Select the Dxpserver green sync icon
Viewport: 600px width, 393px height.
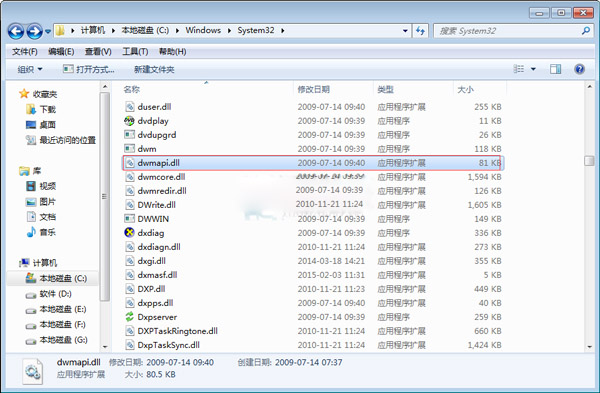point(129,316)
